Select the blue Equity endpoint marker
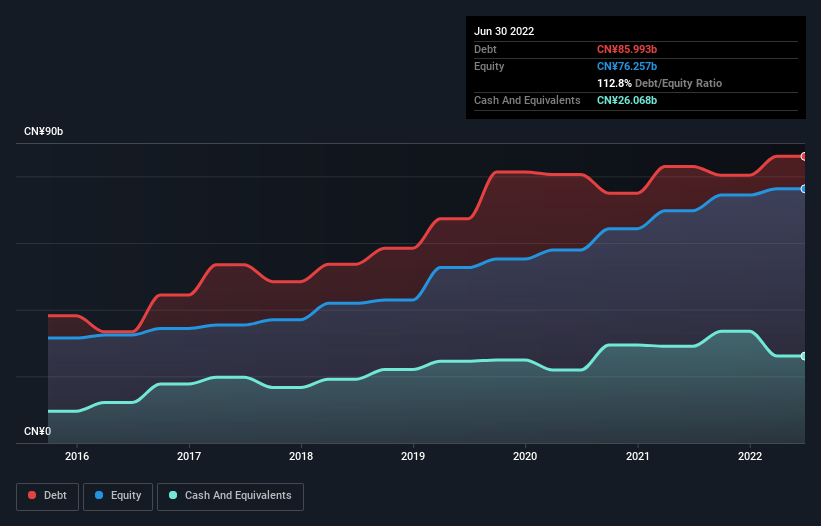 [x=804, y=189]
